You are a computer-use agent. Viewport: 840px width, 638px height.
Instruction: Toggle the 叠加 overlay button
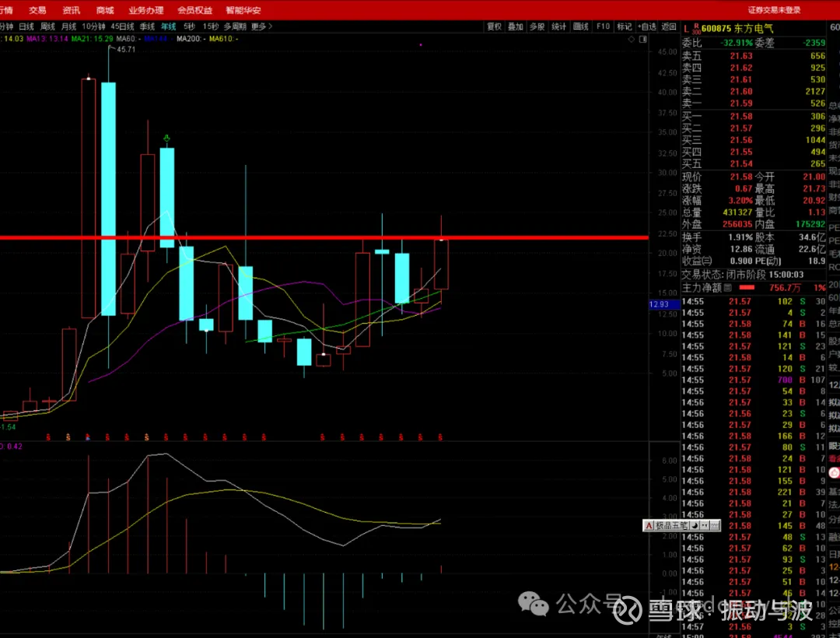(x=516, y=26)
